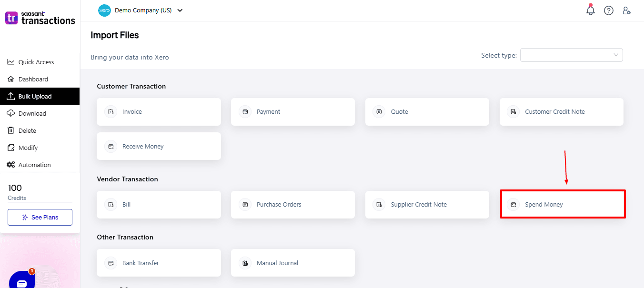Click the Delete trash icon

pos(10,130)
